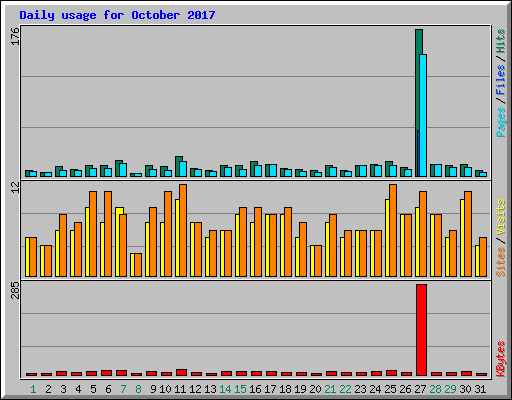
Task: Click the cyan Files bar for day 7
Action: [123, 170]
